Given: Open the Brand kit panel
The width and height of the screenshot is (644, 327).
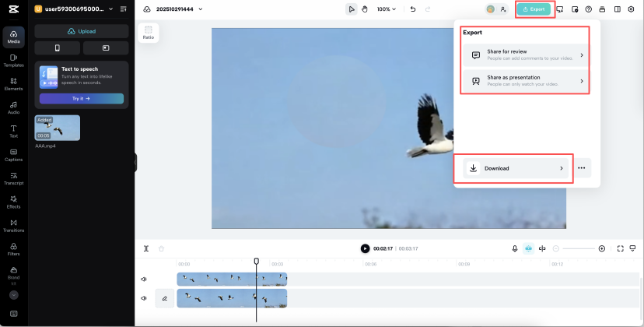Looking at the screenshot, I should tap(13, 275).
